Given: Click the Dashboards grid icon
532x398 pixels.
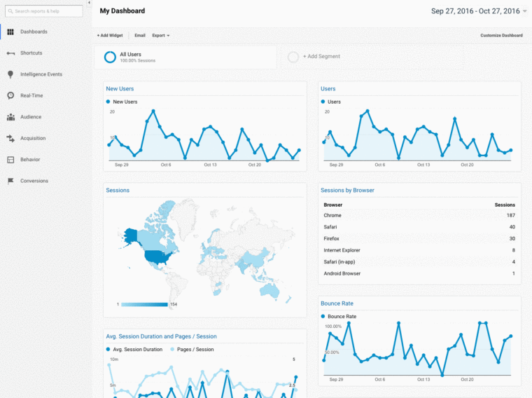Looking at the screenshot, I should [10, 32].
